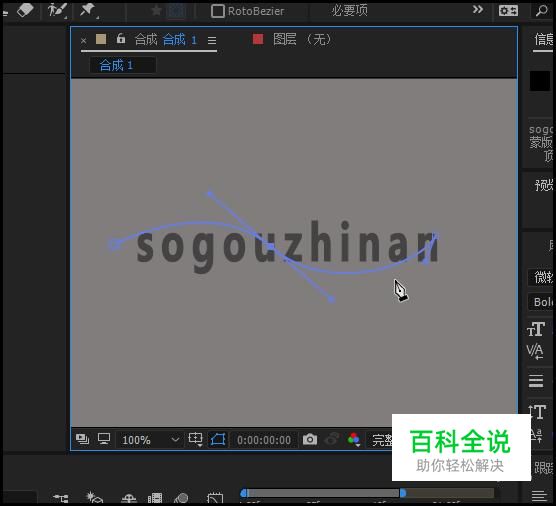
Task: Expand the hidden workspaces chevron
Action: pos(478,10)
